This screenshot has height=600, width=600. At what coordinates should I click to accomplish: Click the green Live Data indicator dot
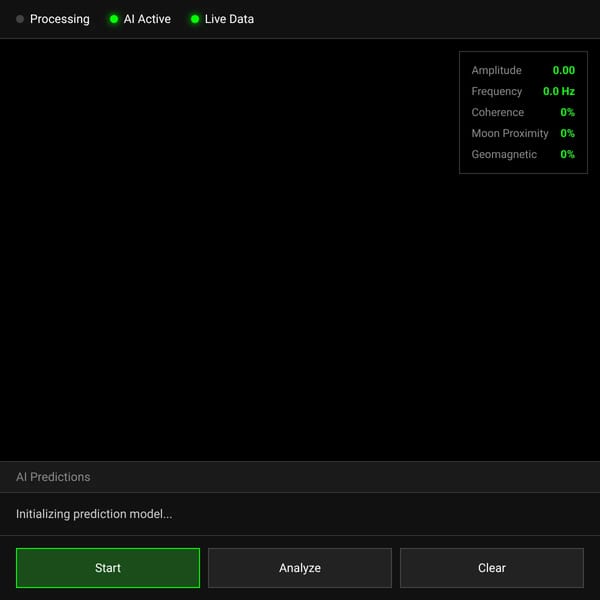195,19
